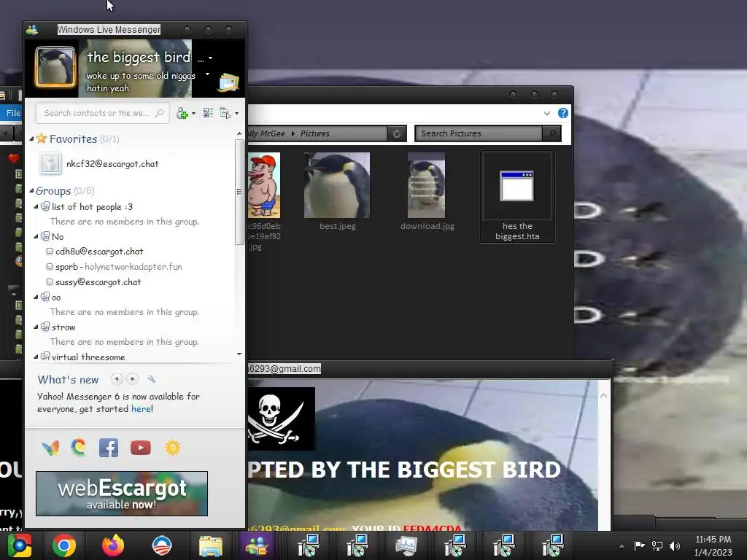Collapse the Groups section
747x560 pixels.
[x=31, y=191]
